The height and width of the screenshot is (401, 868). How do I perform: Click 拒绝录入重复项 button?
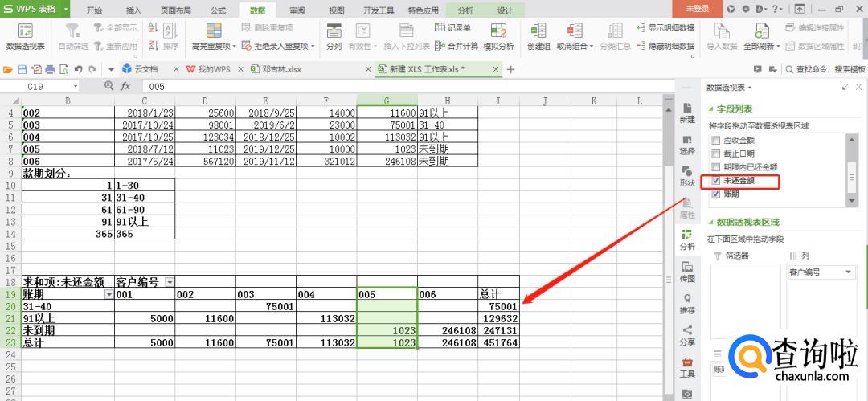point(278,46)
